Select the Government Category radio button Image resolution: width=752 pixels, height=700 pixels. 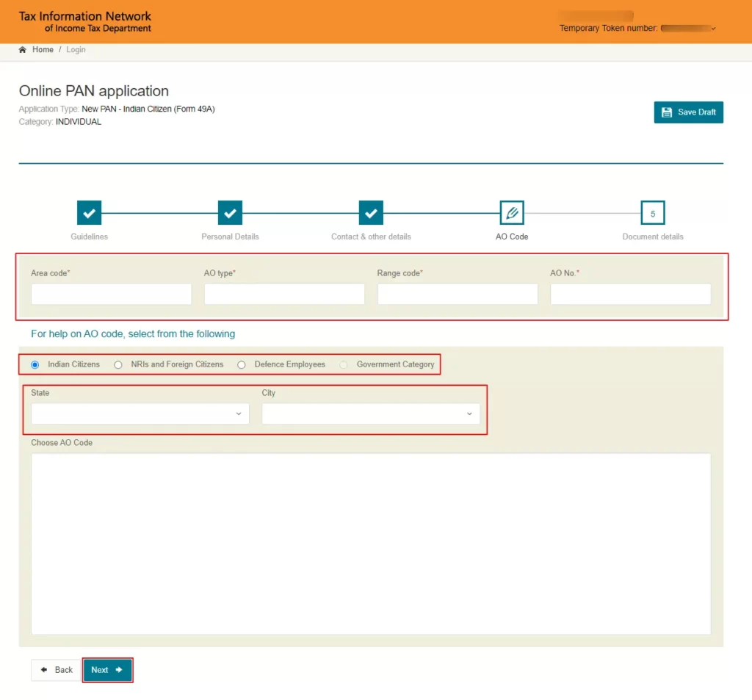coord(344,365)
